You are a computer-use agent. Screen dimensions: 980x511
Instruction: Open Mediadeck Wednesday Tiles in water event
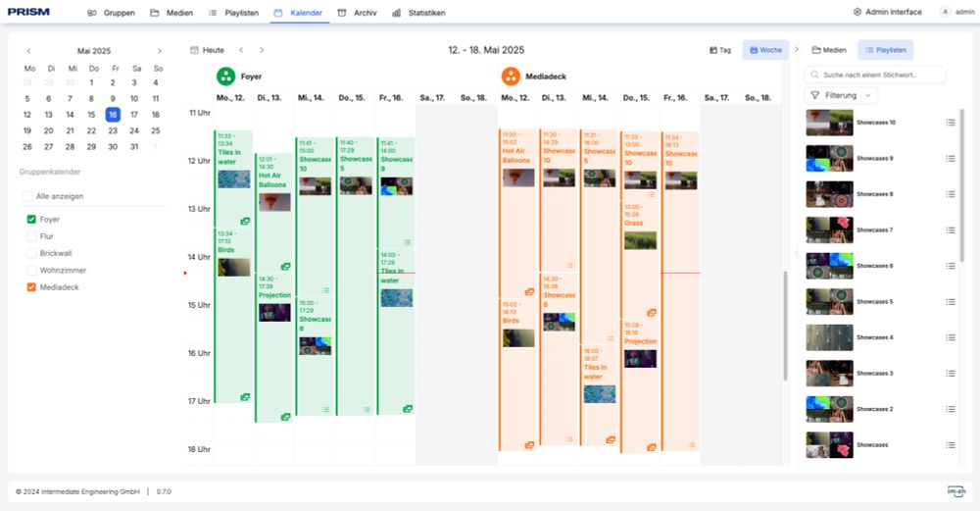pyautogui.click(x=600, y=395)
